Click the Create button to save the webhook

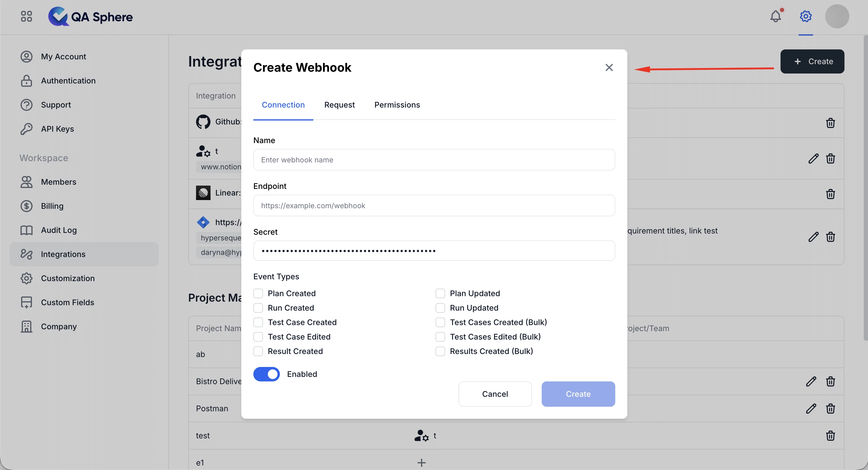(x=578, y=394)
